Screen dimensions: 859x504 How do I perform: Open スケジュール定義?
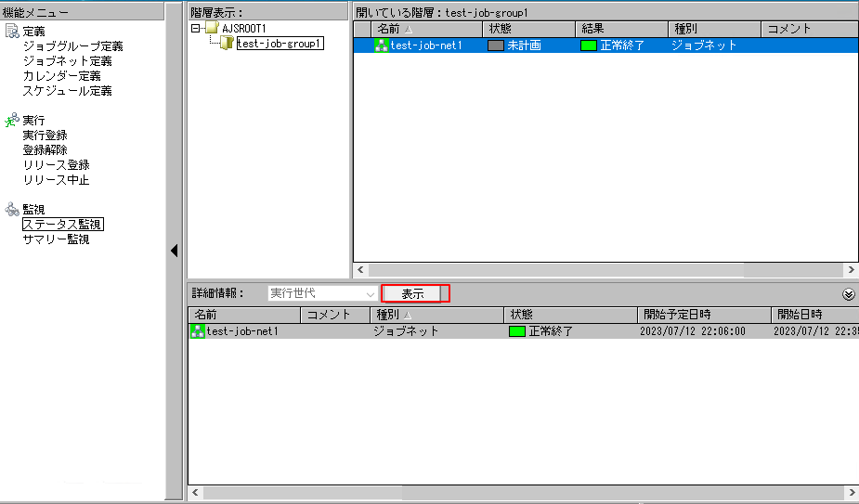click(x=68, y=90)
